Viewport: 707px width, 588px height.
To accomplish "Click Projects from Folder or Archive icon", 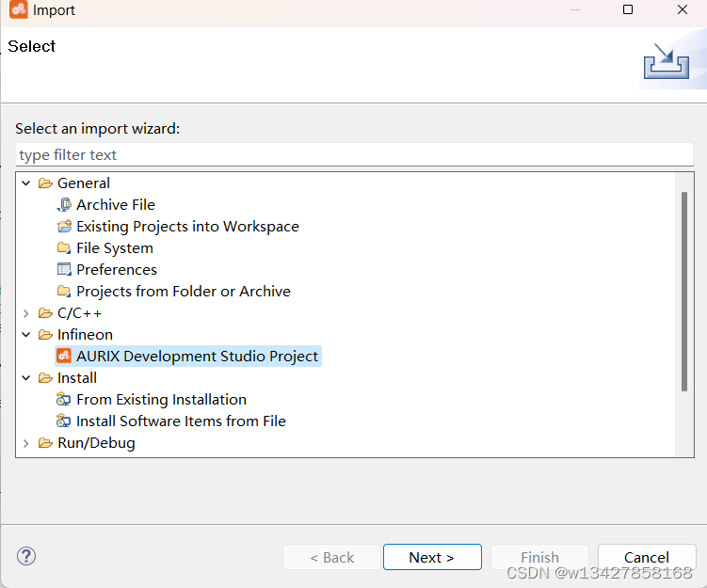I will 64,291.
